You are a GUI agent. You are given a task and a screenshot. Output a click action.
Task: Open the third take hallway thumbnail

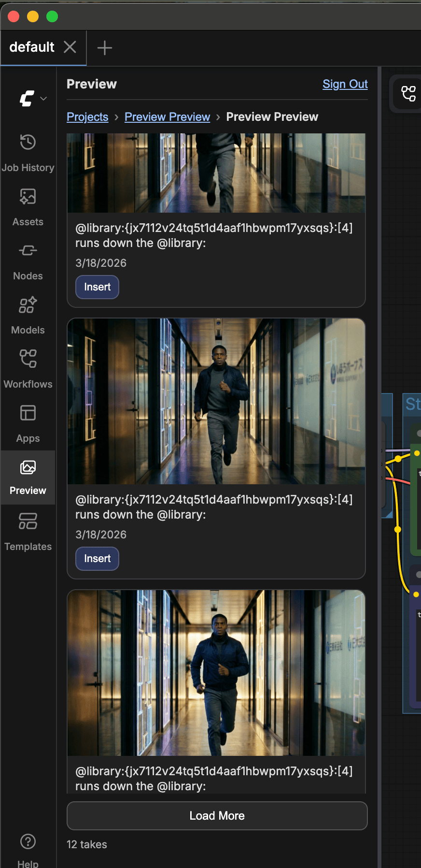pos(216,673)
